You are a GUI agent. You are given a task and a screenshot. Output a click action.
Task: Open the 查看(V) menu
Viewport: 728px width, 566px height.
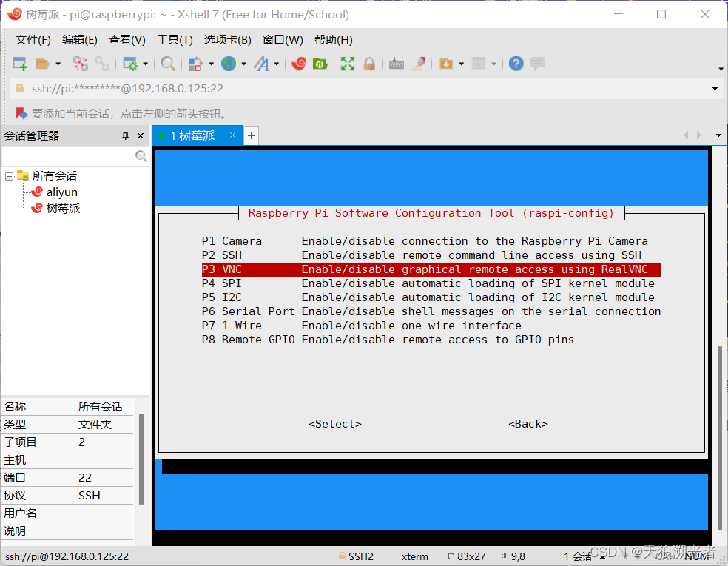127,40
